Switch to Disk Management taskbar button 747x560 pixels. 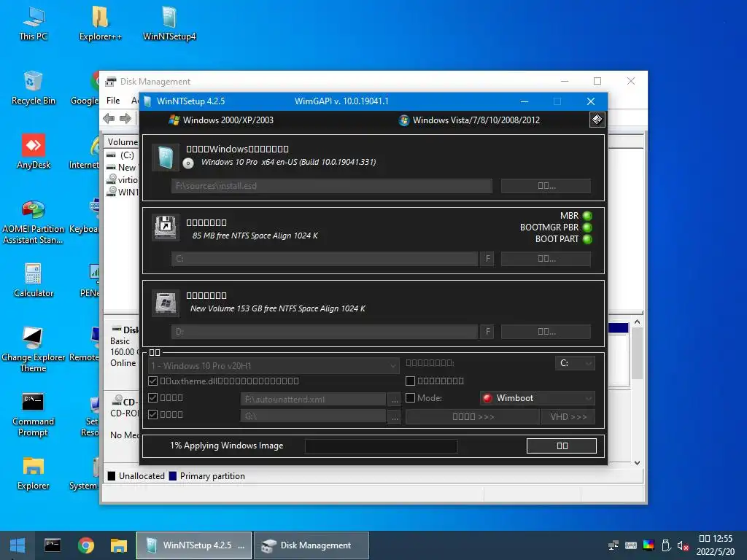point(311,545)
